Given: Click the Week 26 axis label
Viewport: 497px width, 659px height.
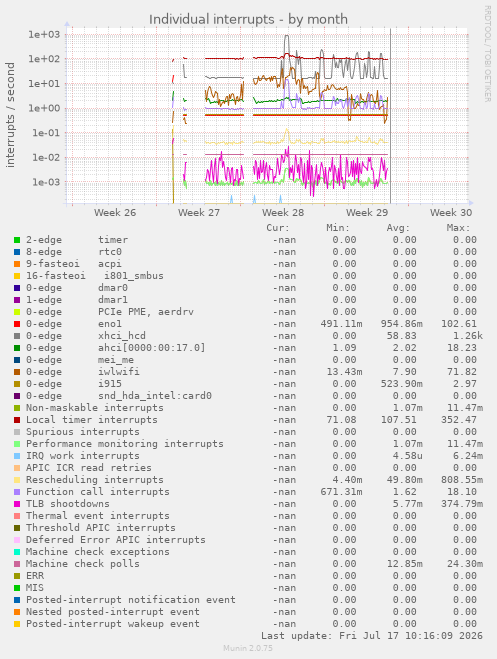Looking at the screenshot, I should coord(115,213).
